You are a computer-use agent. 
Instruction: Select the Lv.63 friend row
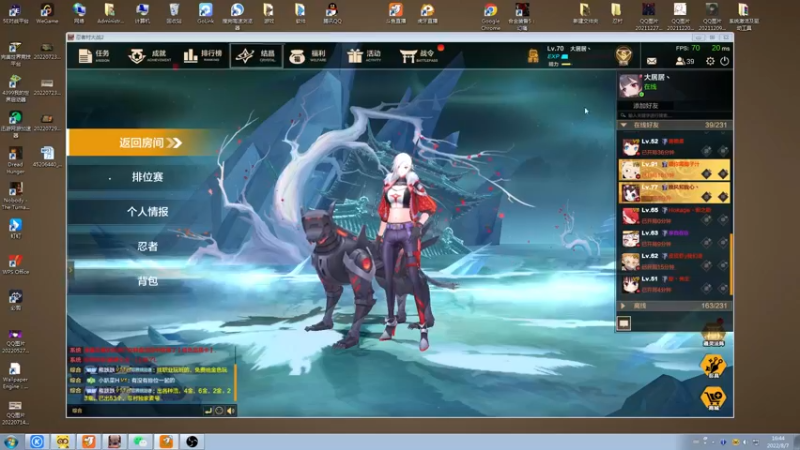tap(674, 239)
